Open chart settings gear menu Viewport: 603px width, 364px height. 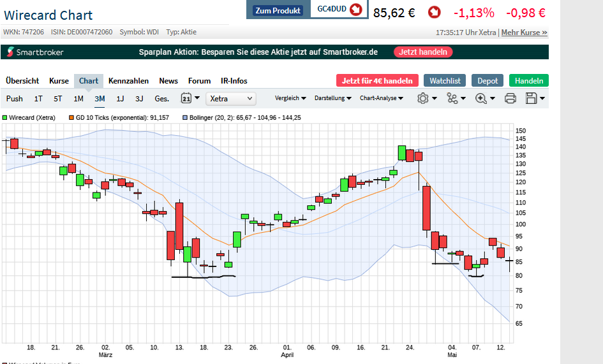point(422,98)
